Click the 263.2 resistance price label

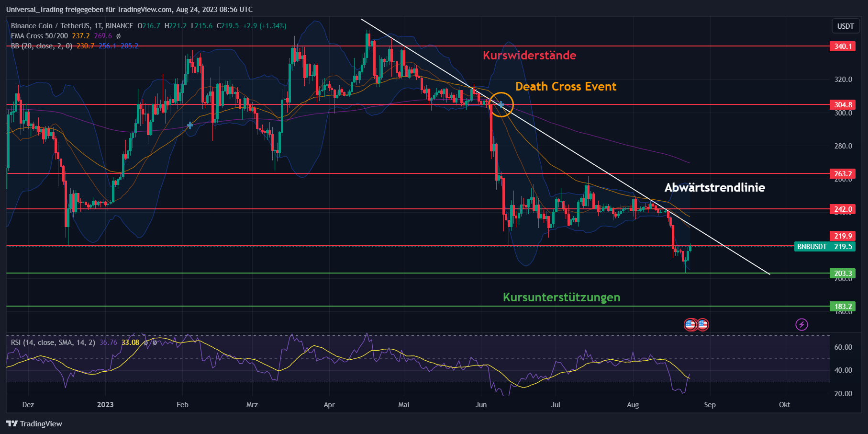[x=843, y=173]
